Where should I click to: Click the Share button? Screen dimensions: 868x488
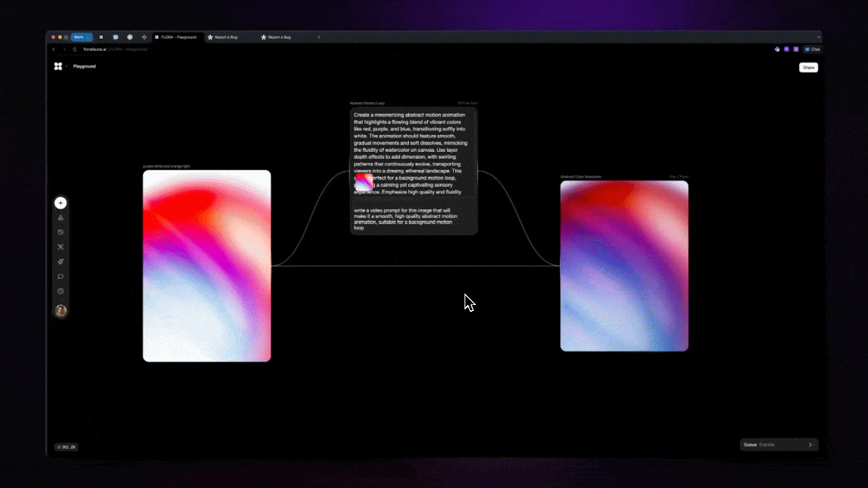pos(808,67)
